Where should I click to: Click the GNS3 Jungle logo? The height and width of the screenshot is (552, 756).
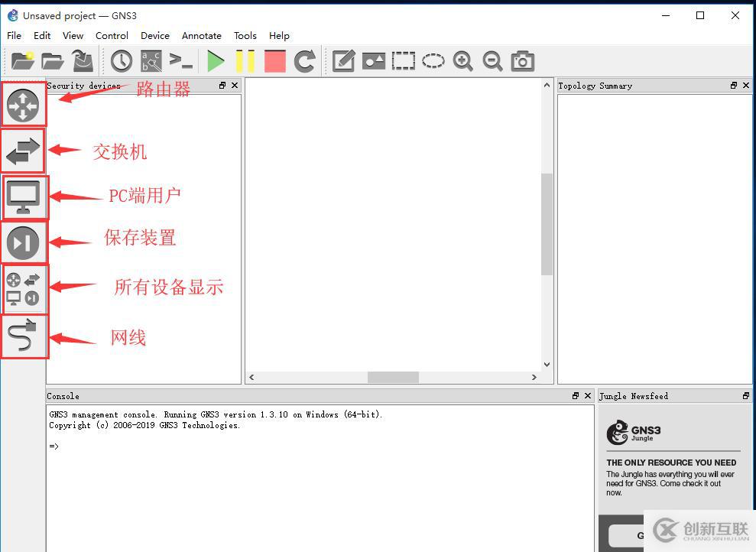[634, 432]
